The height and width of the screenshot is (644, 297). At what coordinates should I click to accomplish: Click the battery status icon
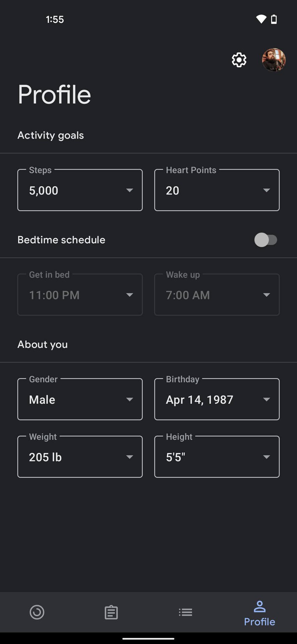[274, 19]
